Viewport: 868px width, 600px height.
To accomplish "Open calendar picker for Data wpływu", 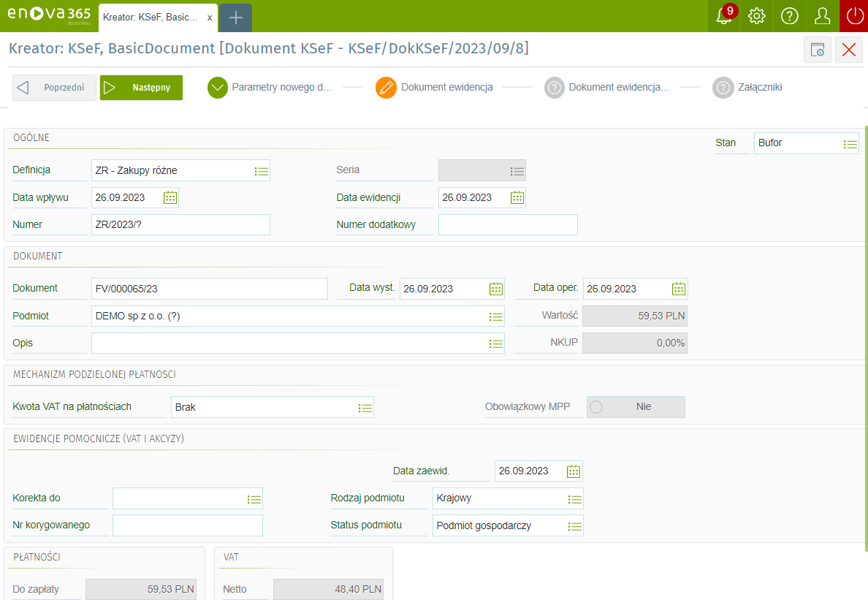I will click(170, 197).
